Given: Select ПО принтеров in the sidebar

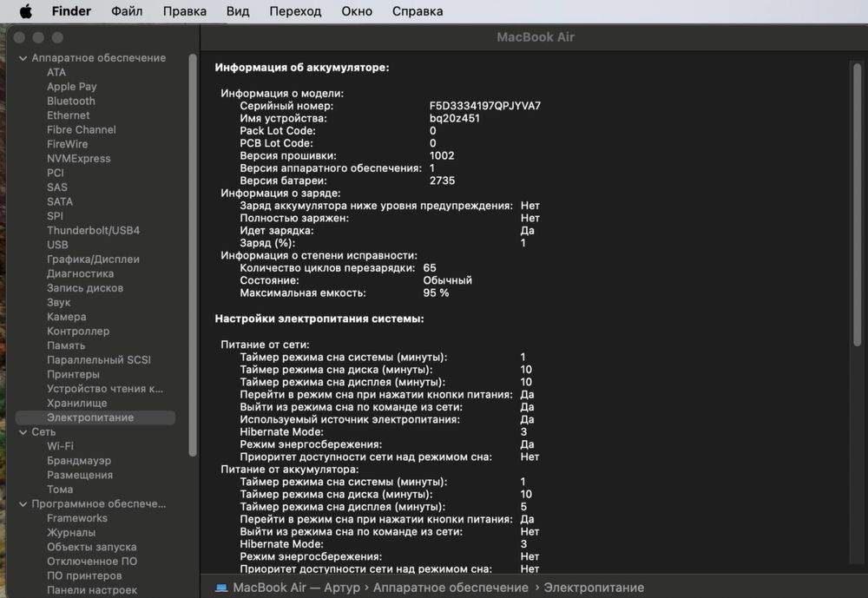Looking at the screenshot, I should point(84,575).
